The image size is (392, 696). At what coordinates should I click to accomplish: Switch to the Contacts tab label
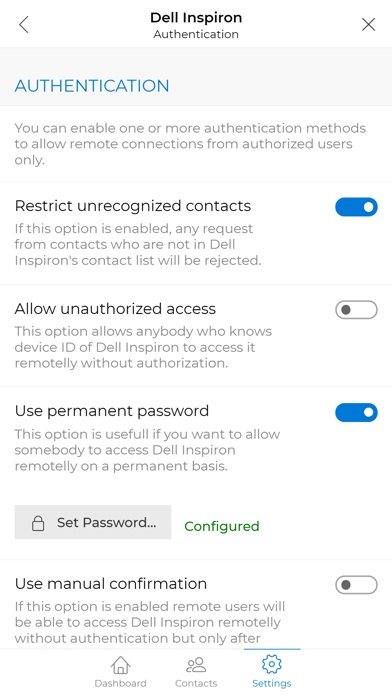tap(196, 683)
